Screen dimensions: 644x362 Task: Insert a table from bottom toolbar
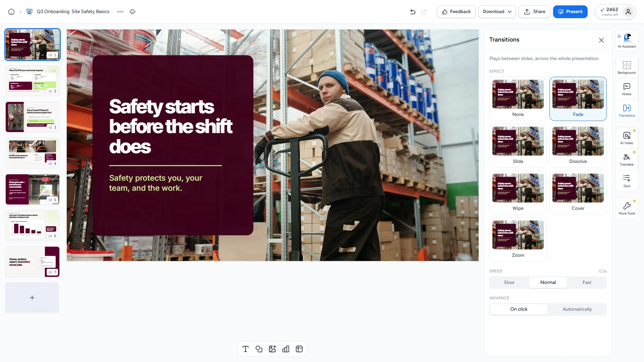pos(299,349)
